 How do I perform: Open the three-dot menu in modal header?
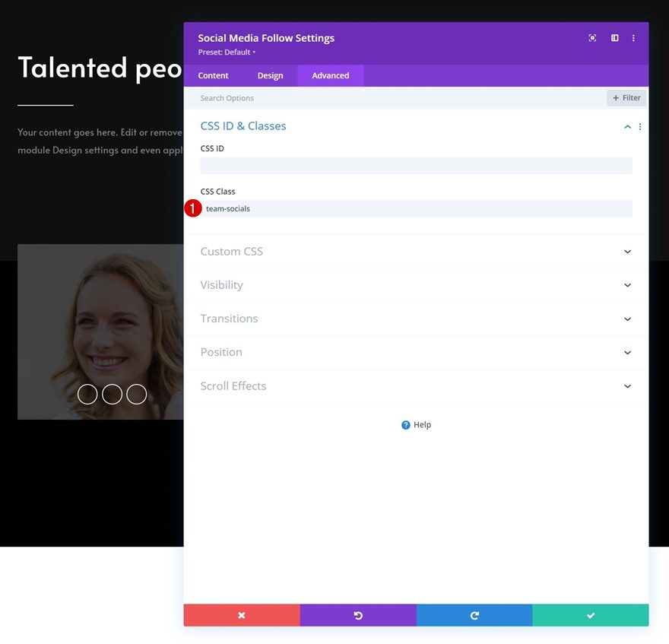coord(633,37)
